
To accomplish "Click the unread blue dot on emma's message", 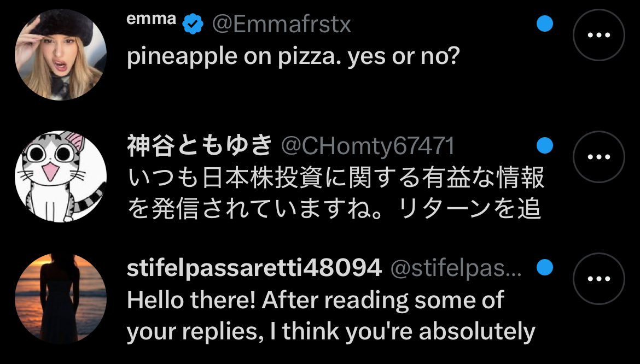I will (544, 23).
